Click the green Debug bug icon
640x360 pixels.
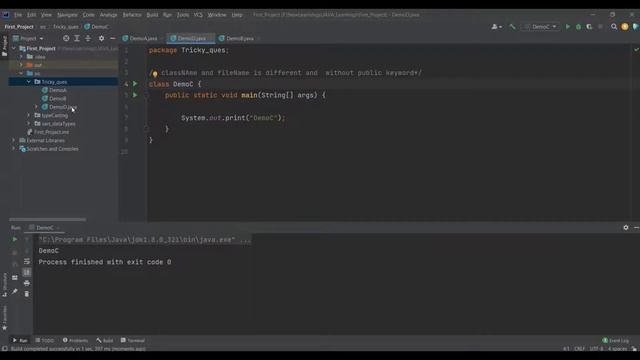[578, 27]
